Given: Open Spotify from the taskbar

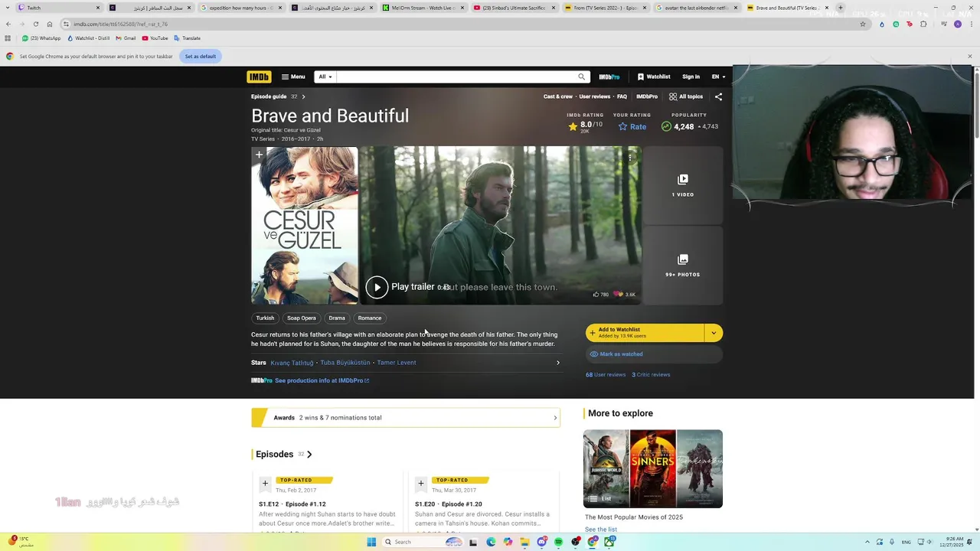Looking at the screenshot, I should click(558, 542).
